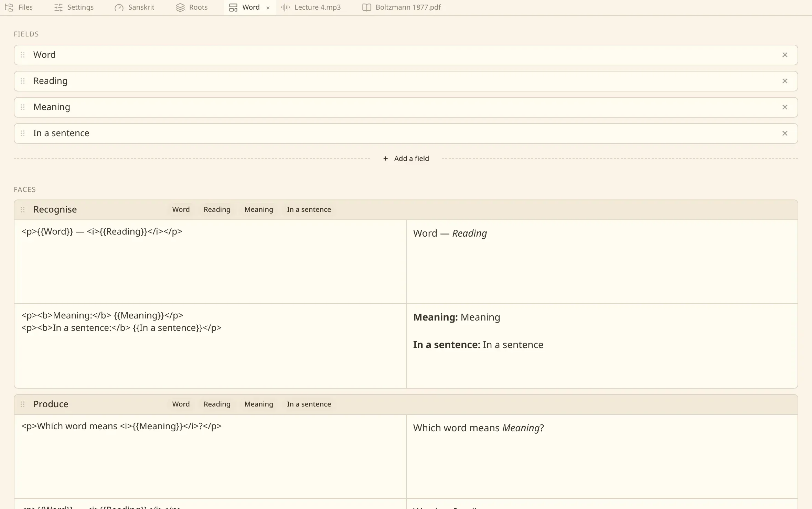Remove the Meaning field
Screen dimensions: 812x509
pyautogui.click(x=785, y=107)
